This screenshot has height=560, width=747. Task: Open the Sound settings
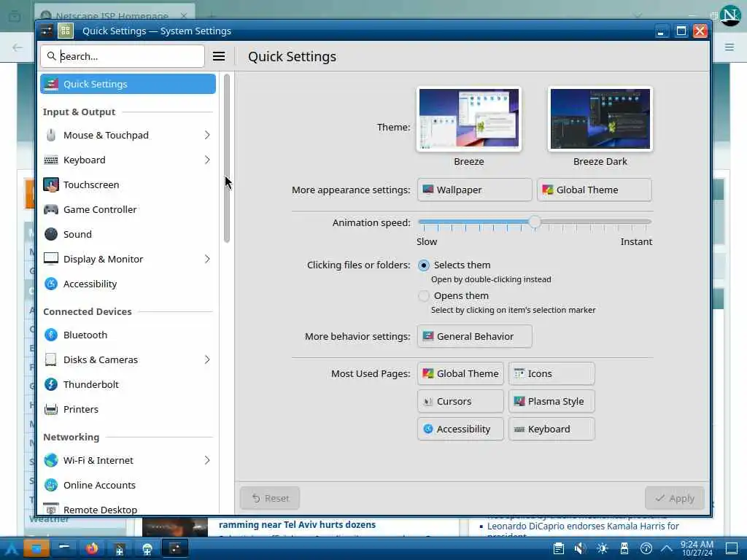point(128,234)
